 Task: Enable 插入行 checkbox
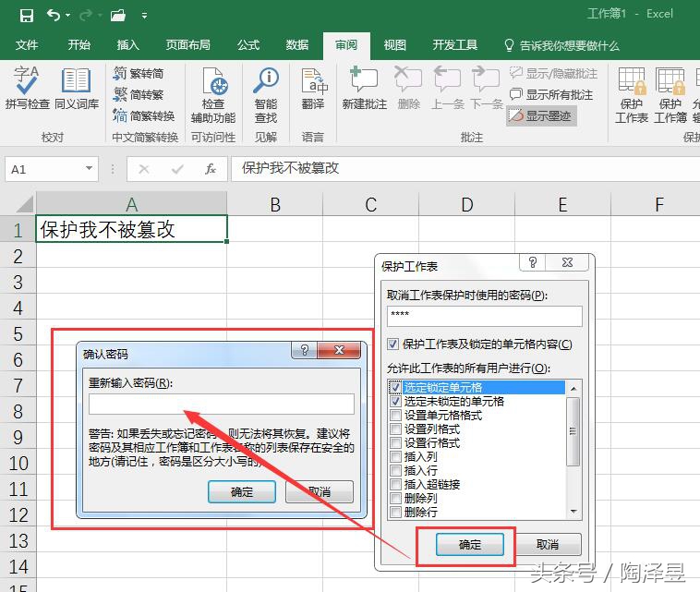tap(395, 470)
